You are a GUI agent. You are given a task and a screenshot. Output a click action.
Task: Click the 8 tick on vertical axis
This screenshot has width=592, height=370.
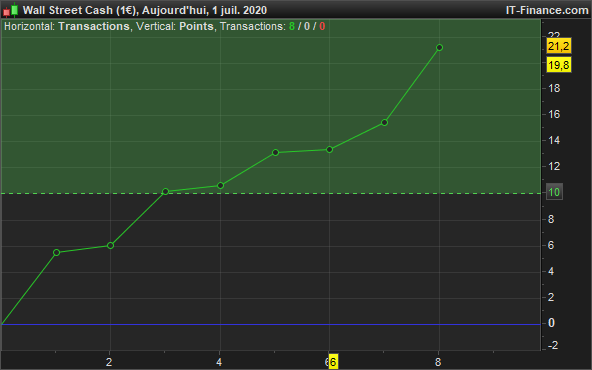click(551, 219)
